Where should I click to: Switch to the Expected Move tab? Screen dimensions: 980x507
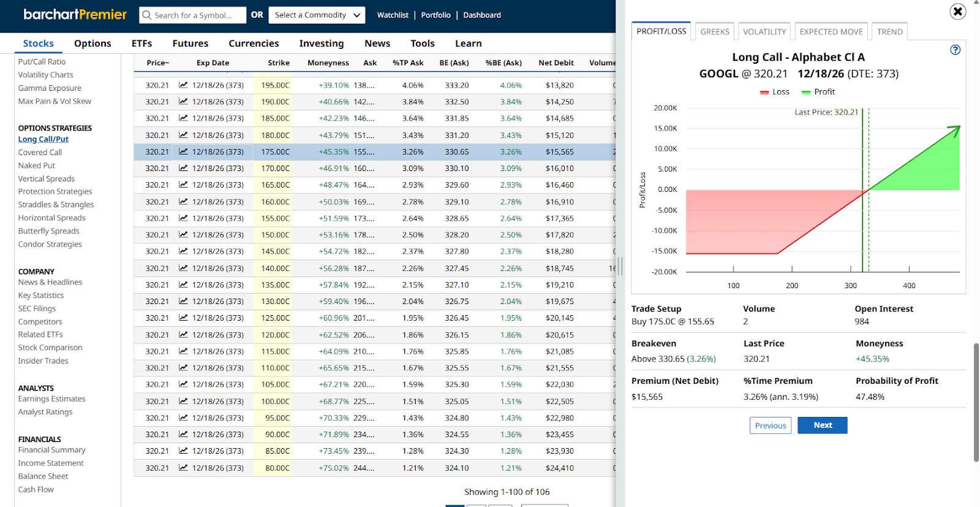831,32
